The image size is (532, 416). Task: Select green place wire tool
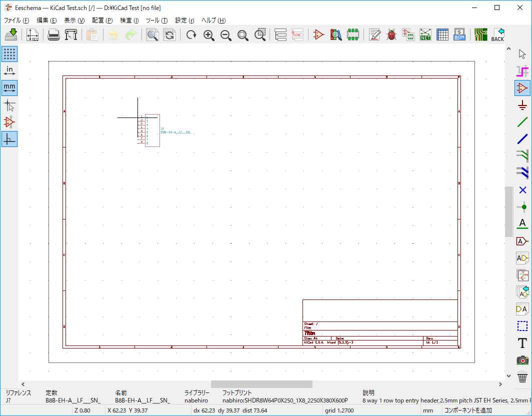coord(522,122)
